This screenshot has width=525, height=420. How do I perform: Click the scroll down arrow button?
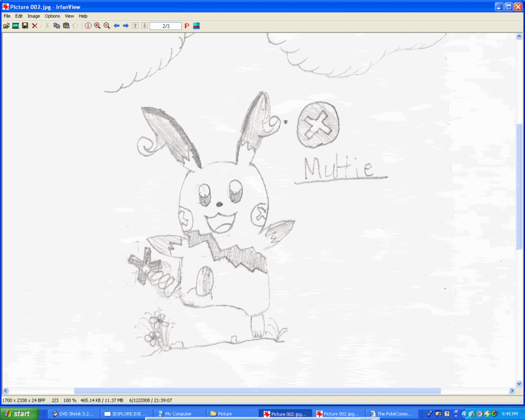pyautogui.click(x=519, y=384)
